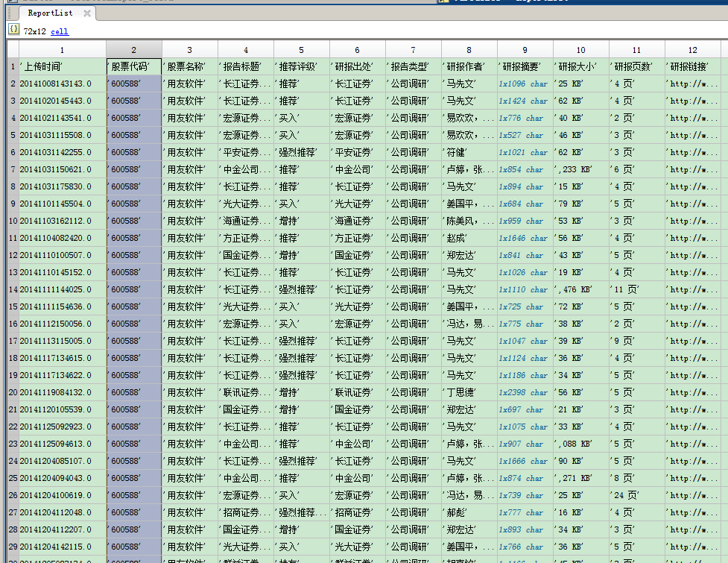
Task: Click the '股票名称' header cell
Action: click(x=190, y=67)
